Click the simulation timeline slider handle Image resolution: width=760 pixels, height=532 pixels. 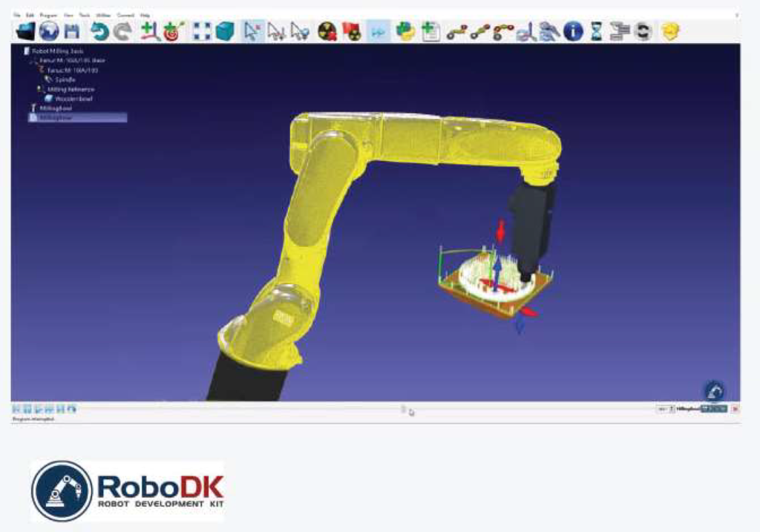pos(403,410)
